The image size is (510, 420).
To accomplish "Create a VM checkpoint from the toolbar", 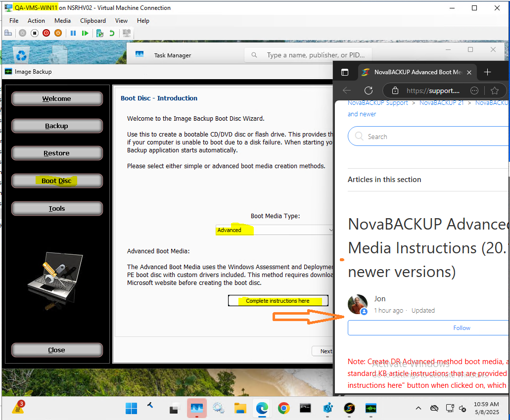I will tap(100, 33).
